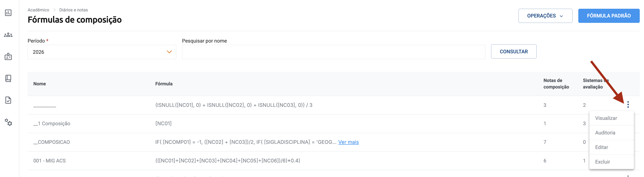Open the book sidebar icon
644x177 pixels.
(x=8, y=78)
